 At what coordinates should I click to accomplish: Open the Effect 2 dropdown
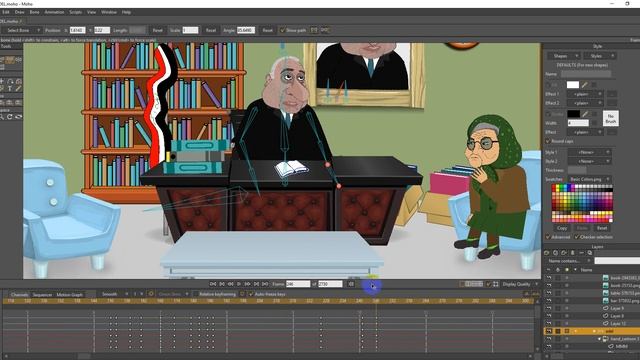click(584, 103)
